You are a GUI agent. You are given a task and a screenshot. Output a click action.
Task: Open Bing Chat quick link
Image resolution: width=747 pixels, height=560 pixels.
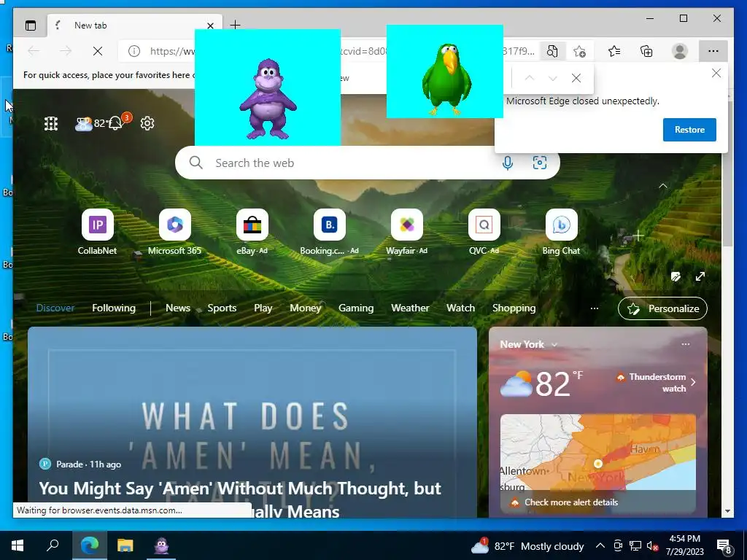pos(561,232)
